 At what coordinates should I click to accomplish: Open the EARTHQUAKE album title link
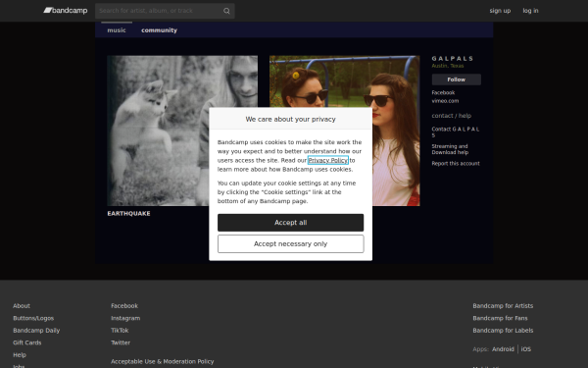point(128,213)
